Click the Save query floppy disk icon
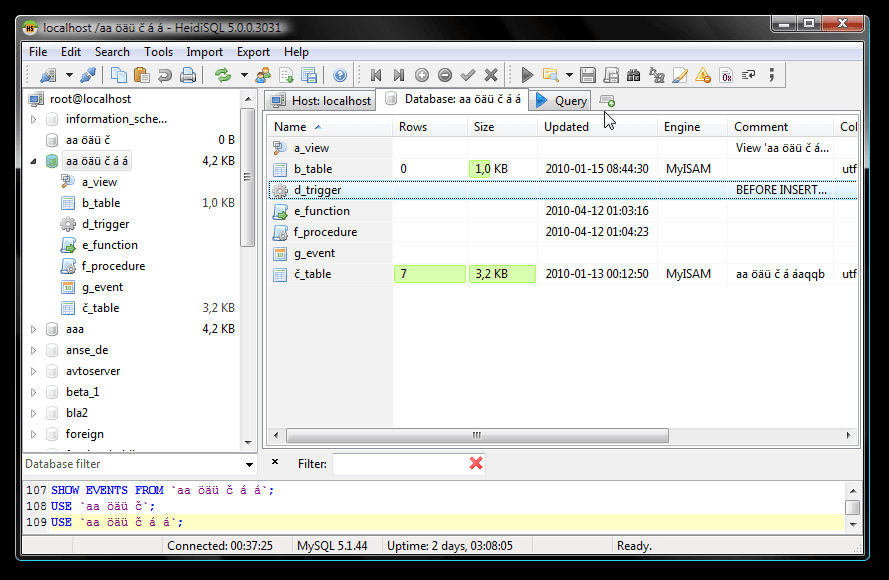 (588, 75)
